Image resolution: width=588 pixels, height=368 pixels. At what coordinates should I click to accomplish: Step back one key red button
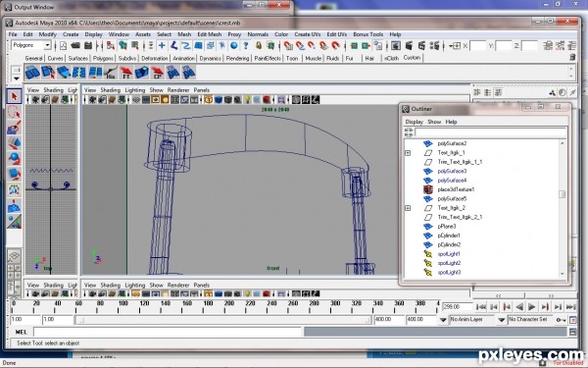tap(507, 307)
